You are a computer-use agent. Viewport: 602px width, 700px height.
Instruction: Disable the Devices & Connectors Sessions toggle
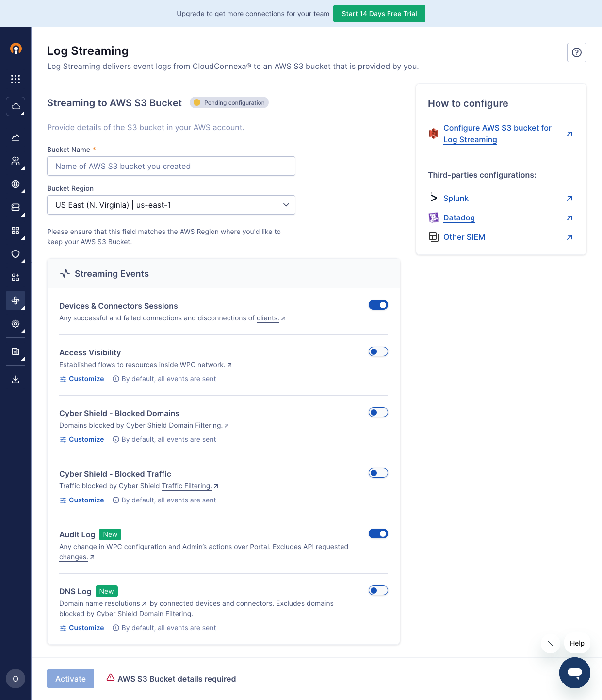(378, 305)
